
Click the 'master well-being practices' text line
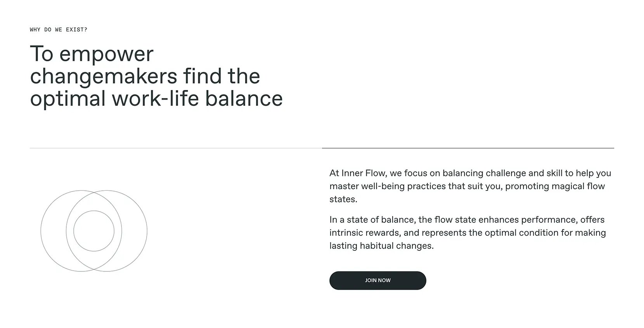(x=467, y=186)
